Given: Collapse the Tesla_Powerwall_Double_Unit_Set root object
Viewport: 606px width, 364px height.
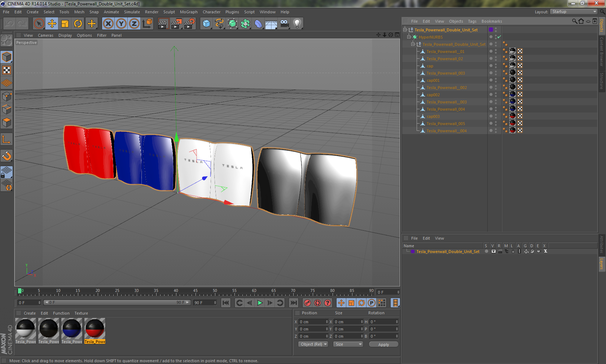Looking at the screenshot, I should click(x=405, y=30).
